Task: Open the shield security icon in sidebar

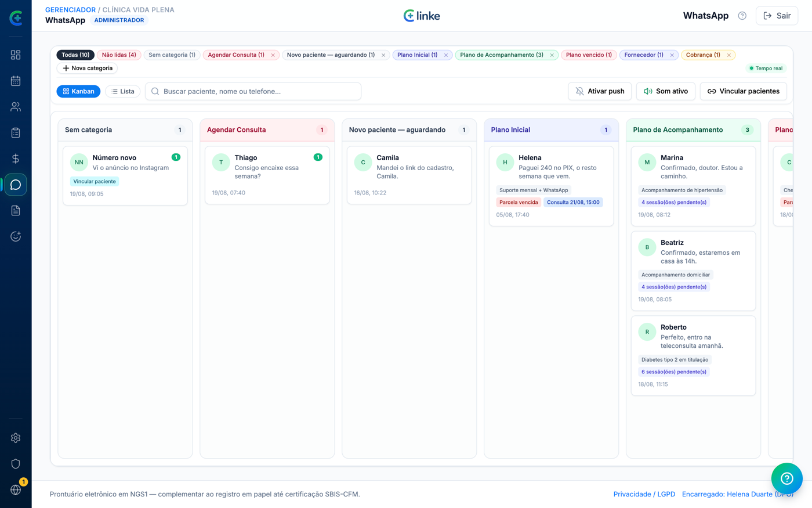Action: coord(16,464)
